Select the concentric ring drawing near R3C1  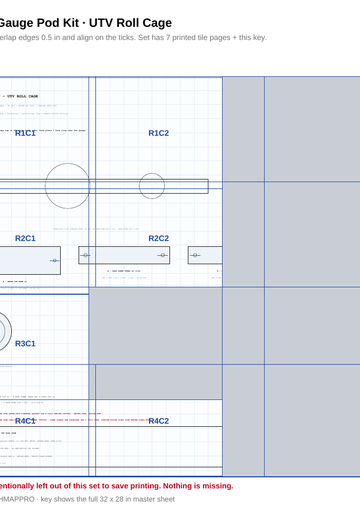point(3,331)
